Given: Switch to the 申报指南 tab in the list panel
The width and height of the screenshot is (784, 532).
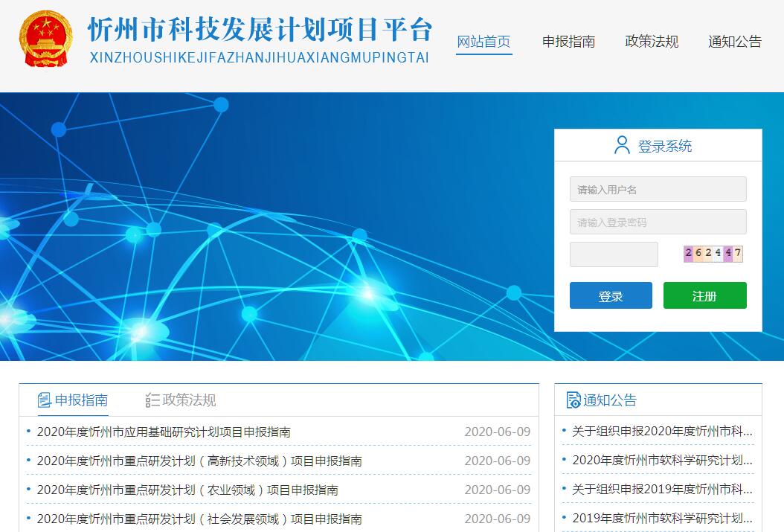Looking at the screenshot, I should (x=73, y=400).
